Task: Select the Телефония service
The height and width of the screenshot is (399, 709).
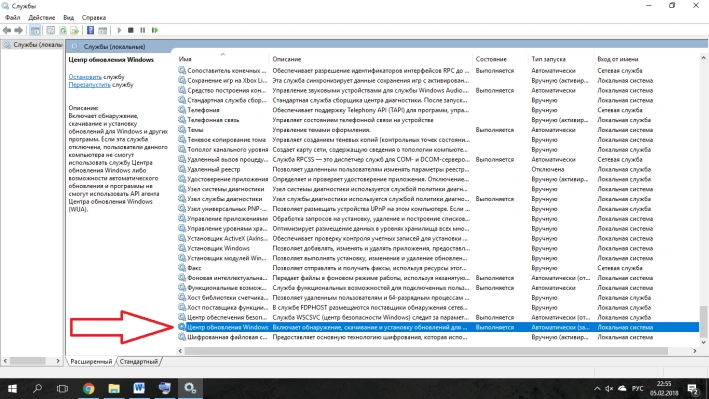Action: pyautogui.click(x=203, y=110)
